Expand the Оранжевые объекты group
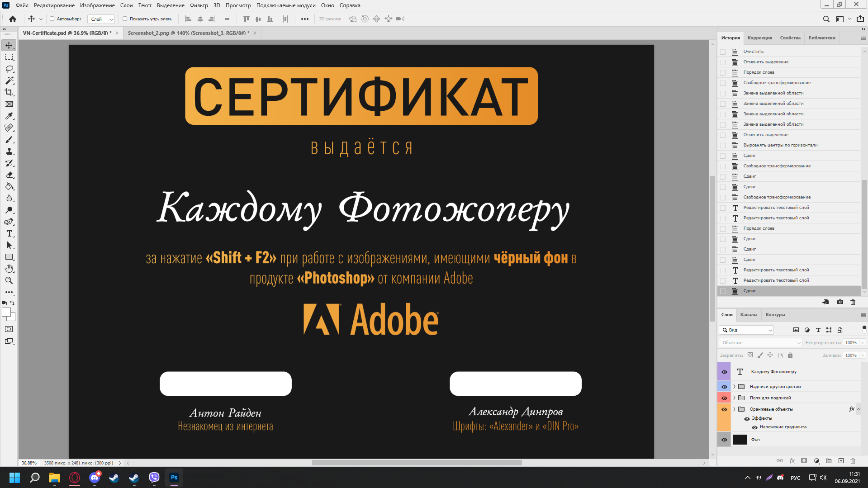Image resolution: width=868 pixels, height=488 pixels. [x=734, y=409]
